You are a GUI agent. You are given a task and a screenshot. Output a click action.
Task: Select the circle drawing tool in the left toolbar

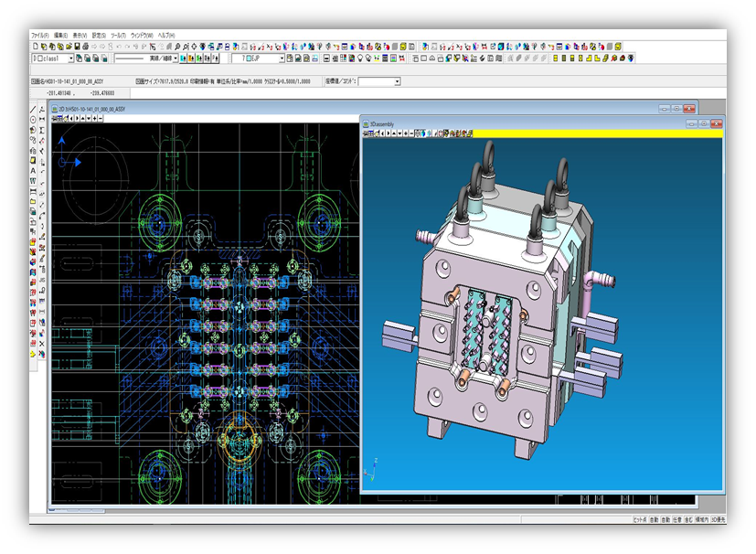[x=30, y=119]
